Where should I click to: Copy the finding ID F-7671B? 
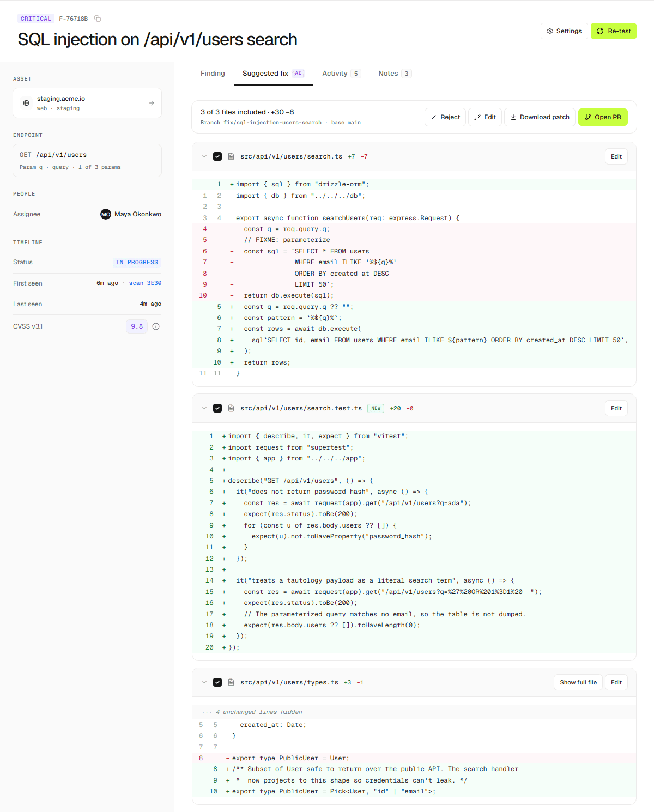(98, 19)
